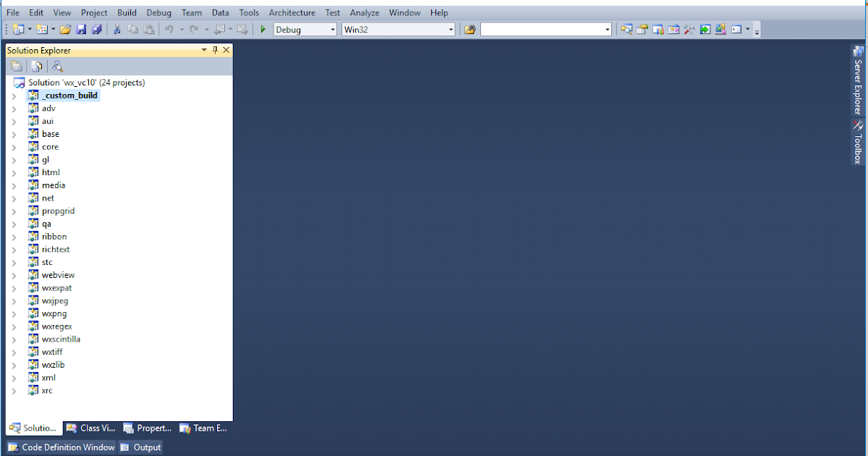Open the Output window at the bottom
Viewport: 868px width, 456px height.
point(140,447)
